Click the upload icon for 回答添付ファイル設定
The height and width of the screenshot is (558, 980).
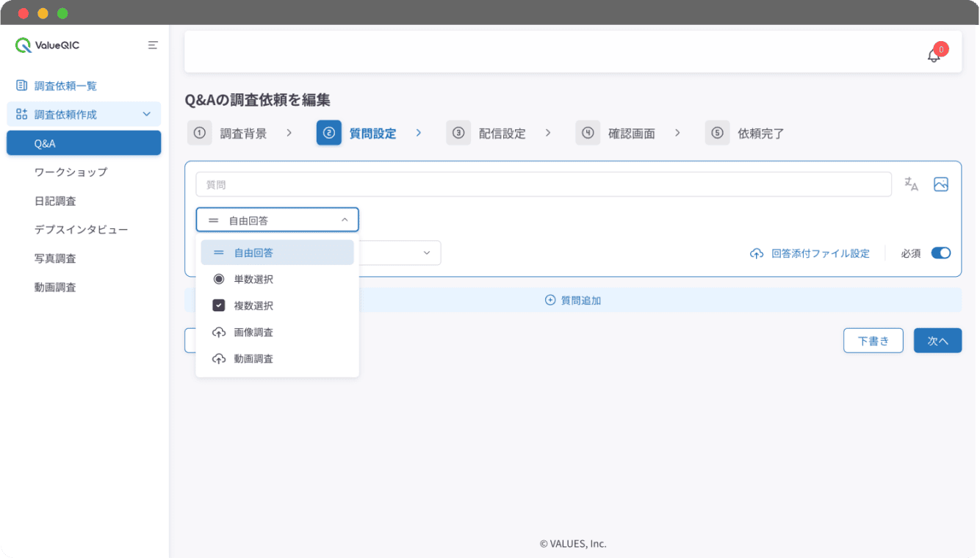coord(757,253)
